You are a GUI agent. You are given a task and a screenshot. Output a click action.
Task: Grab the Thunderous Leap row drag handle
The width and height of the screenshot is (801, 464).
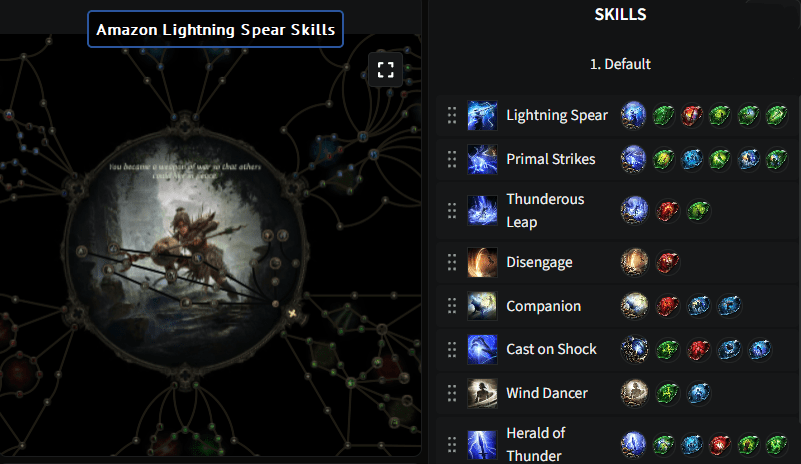click(x=452, y=211)
